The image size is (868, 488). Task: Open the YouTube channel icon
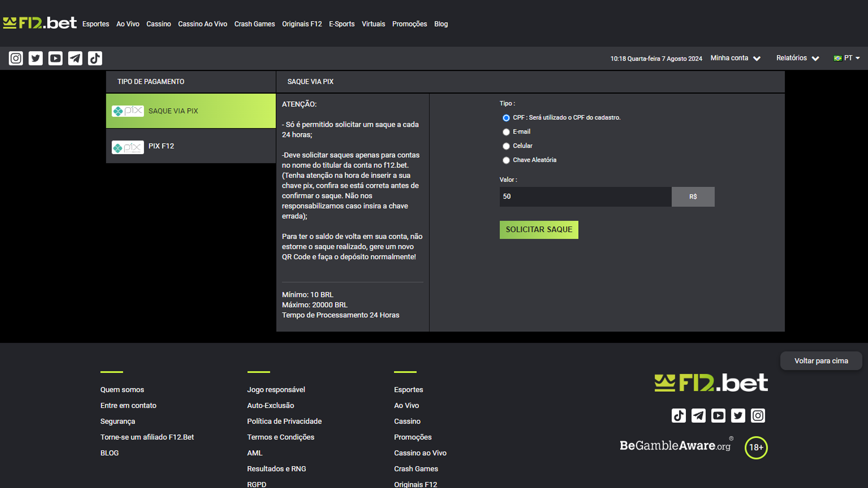pyautogui.click(x=55, y=58)
